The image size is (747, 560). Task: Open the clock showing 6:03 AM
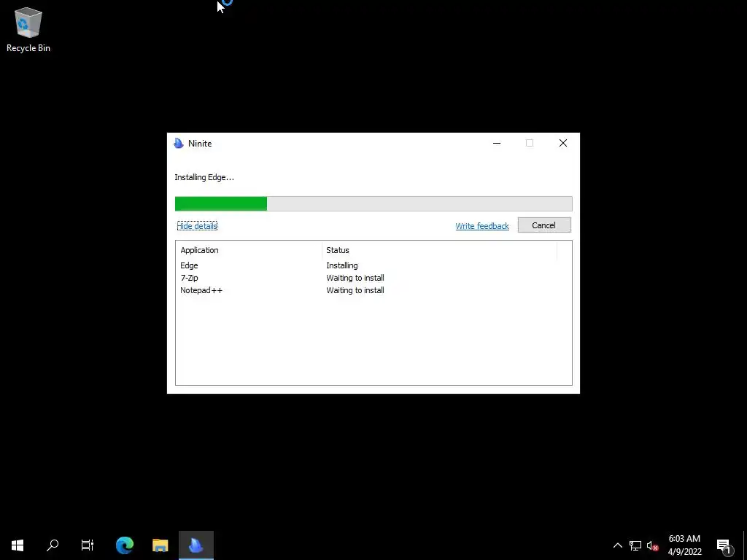[x=684, y=545]
